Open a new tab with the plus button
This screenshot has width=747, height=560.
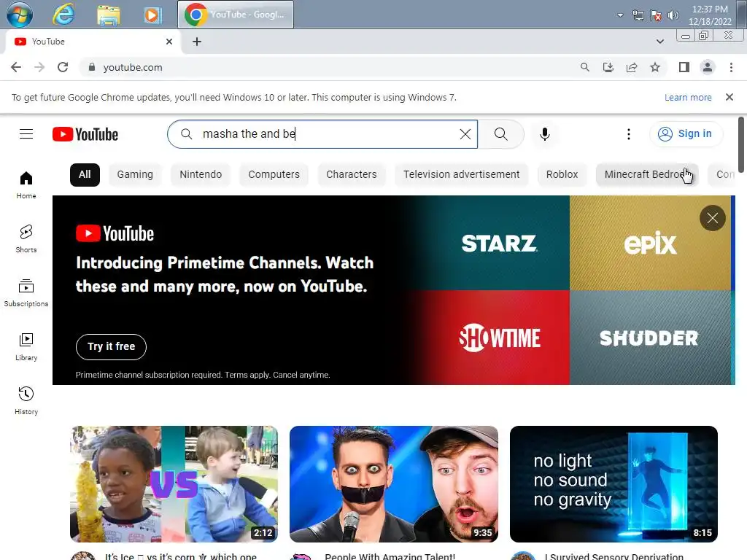tap(197, 42)
